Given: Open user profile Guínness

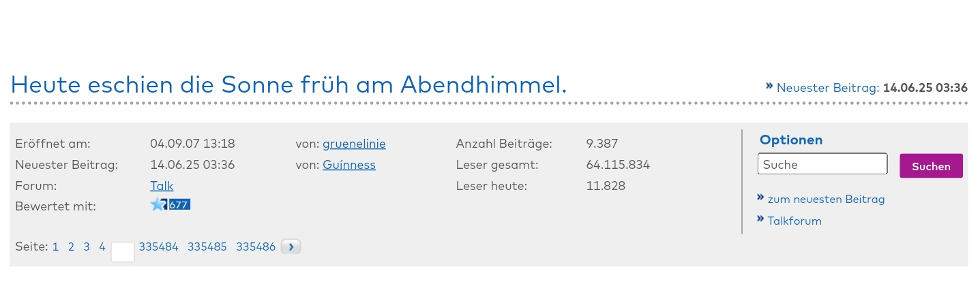Looking at the screenshot, I should tap(349, 165).
